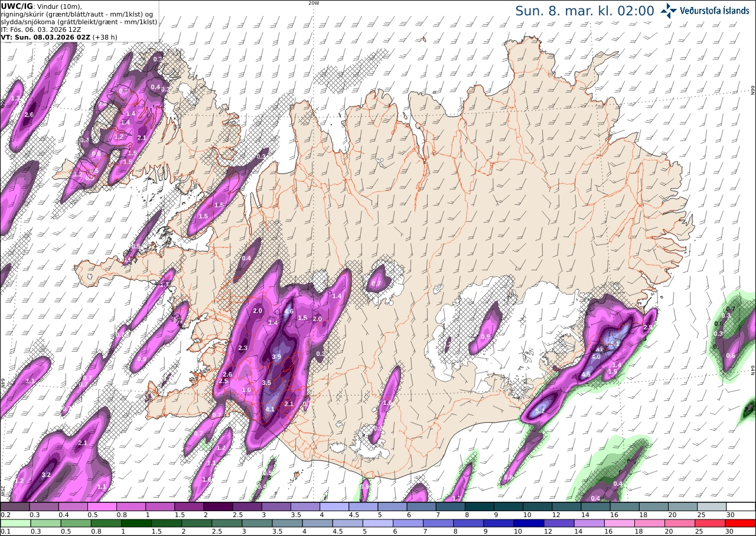Pick the snow legend swatch starting at 0.5
This screenshot has height=536, width=756.
coord(102,506)
